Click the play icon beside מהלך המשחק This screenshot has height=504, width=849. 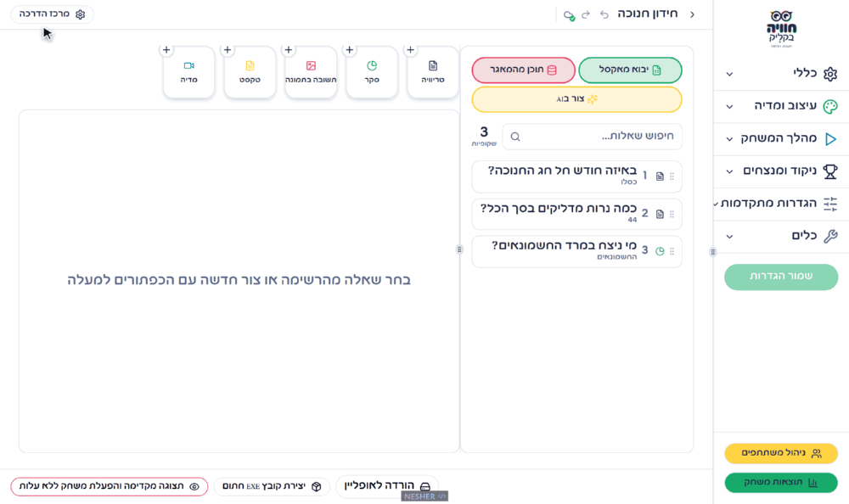click(830, 139)
